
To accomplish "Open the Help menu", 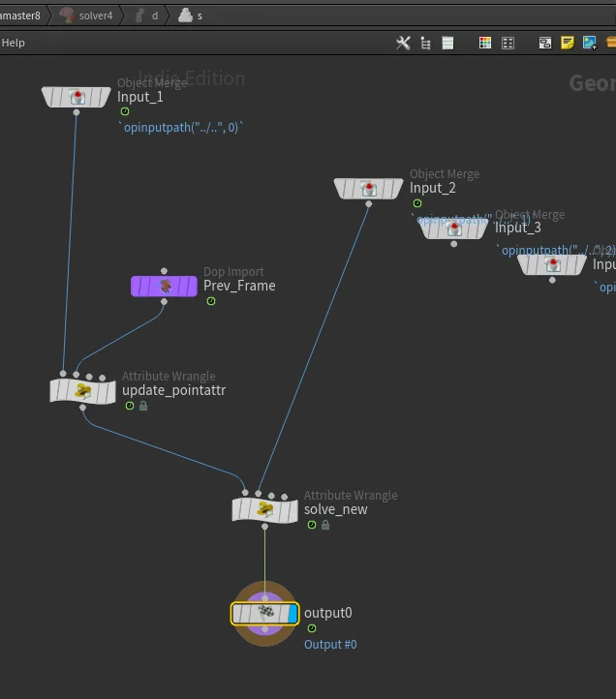I will point(14,43).
